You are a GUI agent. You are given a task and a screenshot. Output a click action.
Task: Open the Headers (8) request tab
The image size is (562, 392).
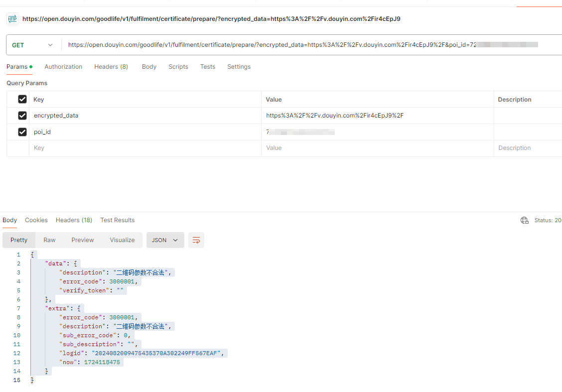pyautogui.click(x=111, y=67)
